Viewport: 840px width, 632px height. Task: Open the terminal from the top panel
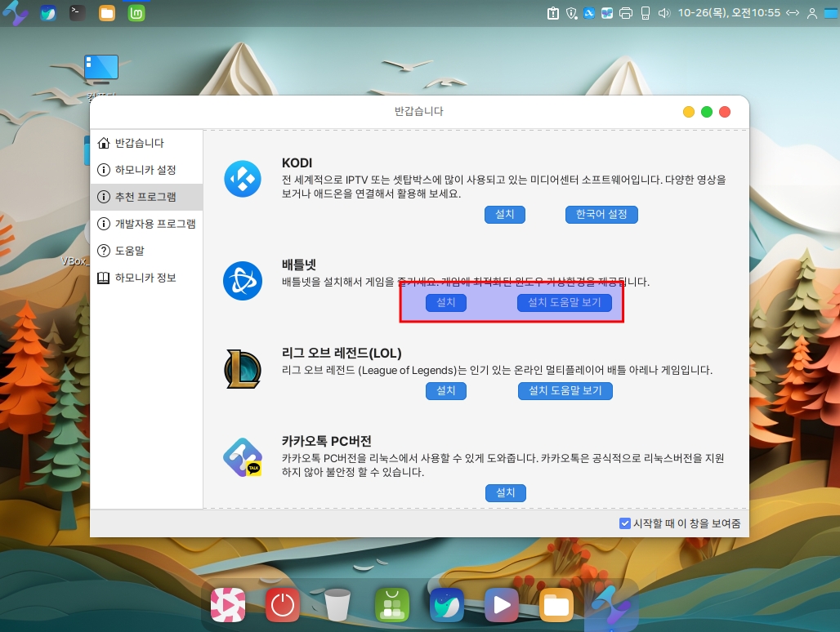click(77, 13)
